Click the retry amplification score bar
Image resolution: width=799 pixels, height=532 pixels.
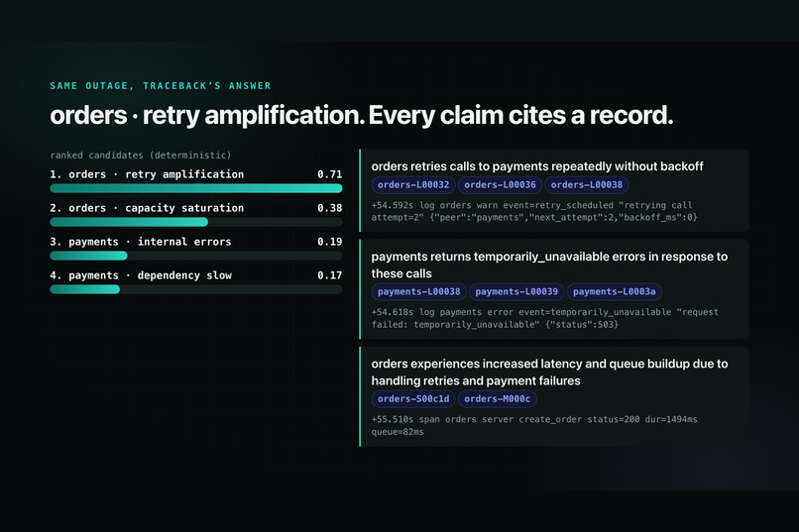(x=196, y=188)
